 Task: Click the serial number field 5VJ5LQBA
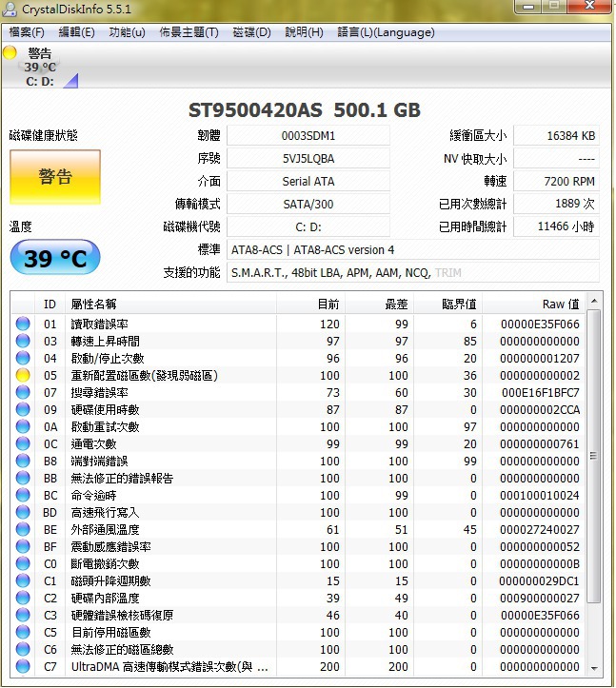coord(308,158)
